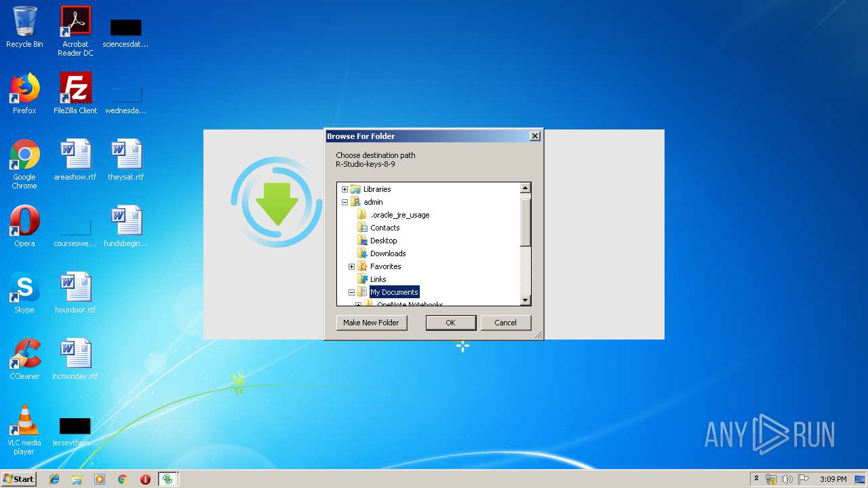Select Contacts folder in tree
This screenshot has width=868, height=488.
[x=385, y=228]
